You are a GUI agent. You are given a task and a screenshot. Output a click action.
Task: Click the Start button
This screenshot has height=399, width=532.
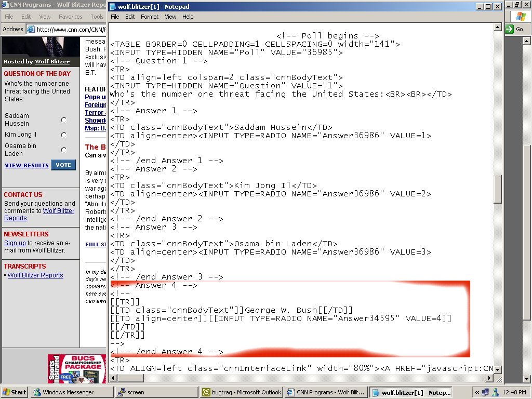coord(15,392)
